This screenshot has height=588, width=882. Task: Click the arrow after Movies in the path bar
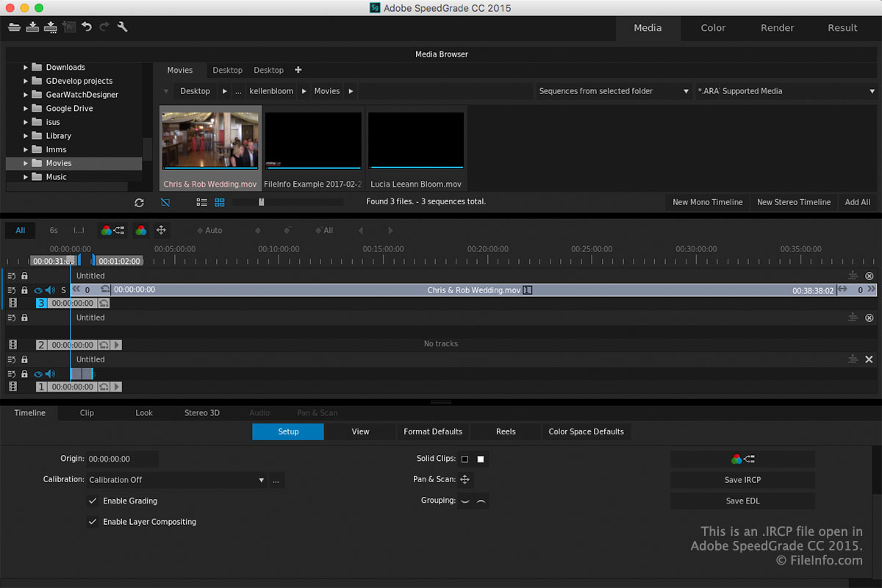coord(351,91)
